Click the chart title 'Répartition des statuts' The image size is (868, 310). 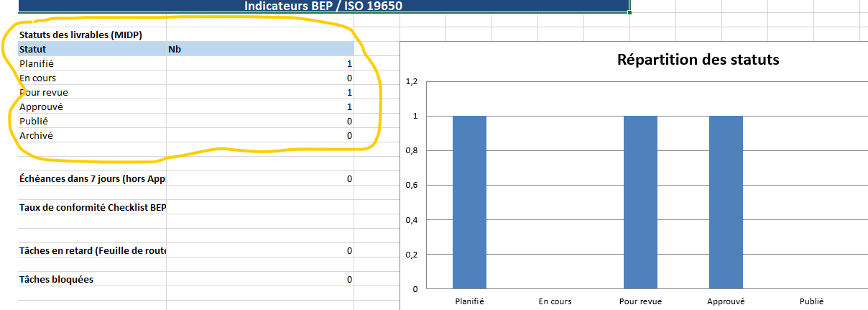coord(698,60)
